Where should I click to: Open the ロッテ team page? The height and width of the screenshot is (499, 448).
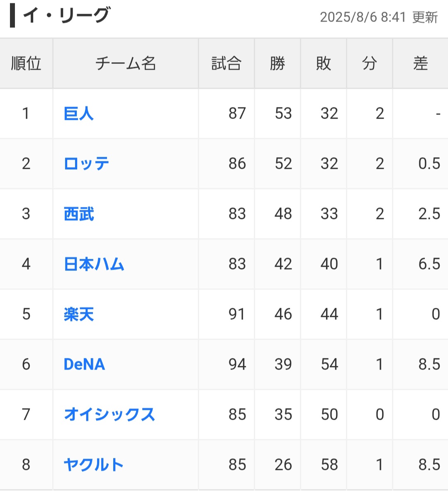86,163
